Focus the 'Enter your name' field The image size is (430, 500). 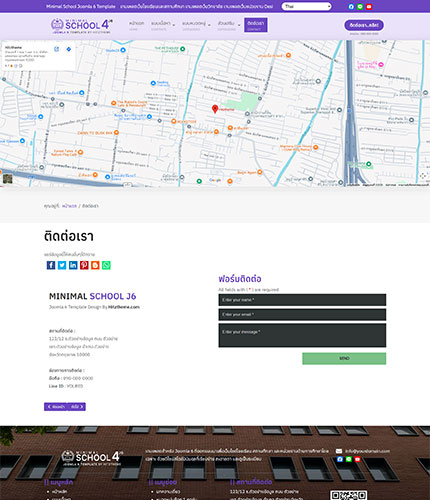click(x=302, y=300)
